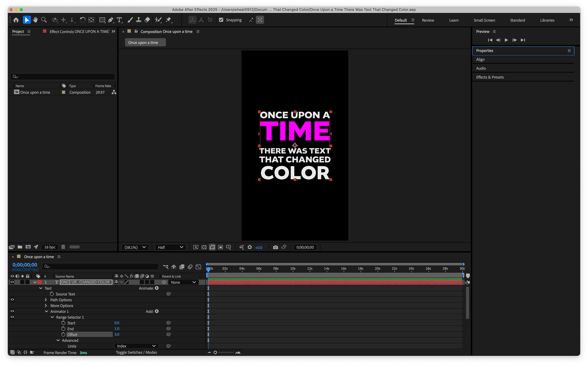Image resolution: width=588 pixels, height=365 pixels.
Task: Play the composition preview
Action: (x=506, y=40)
